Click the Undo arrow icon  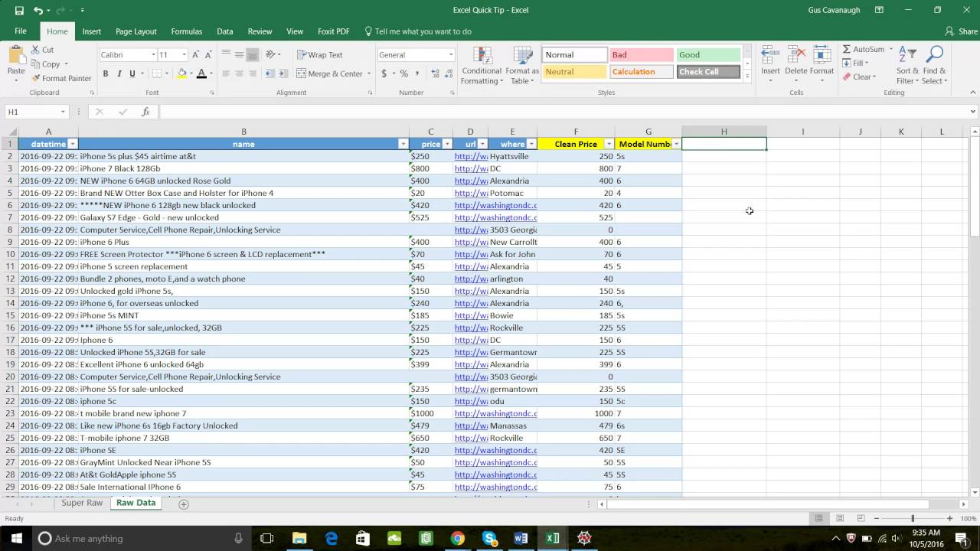[38, 11]
